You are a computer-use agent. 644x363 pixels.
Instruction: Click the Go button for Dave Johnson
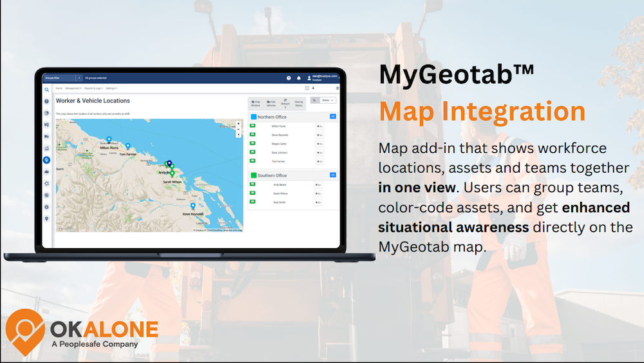tap(319, 153)
